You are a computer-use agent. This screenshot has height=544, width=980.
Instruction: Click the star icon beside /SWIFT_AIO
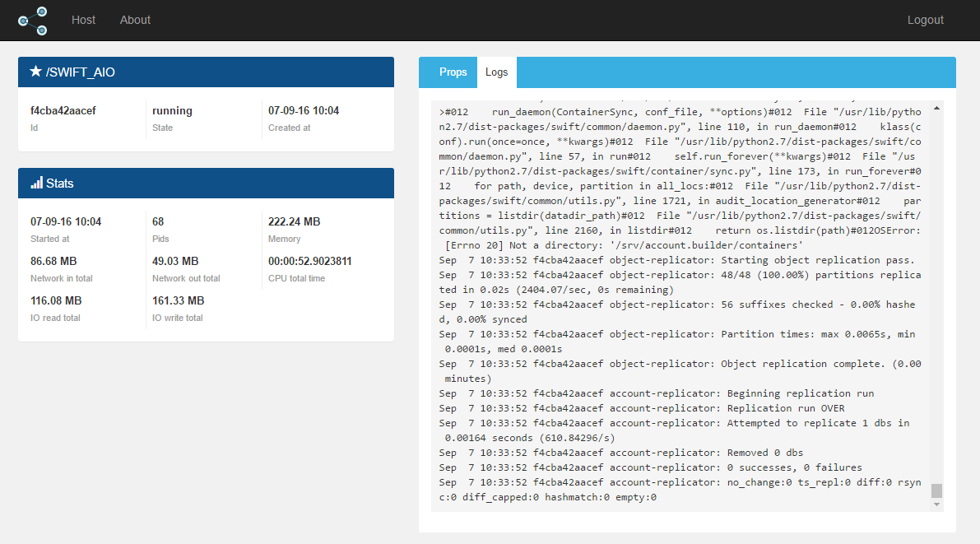click(x=35, y=72)
